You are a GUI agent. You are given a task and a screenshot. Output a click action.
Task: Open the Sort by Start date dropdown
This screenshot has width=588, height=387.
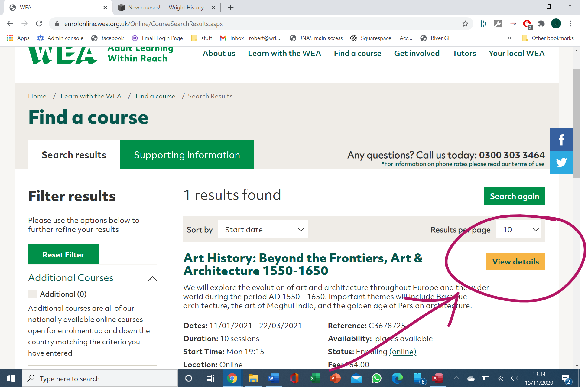(263, 229)
